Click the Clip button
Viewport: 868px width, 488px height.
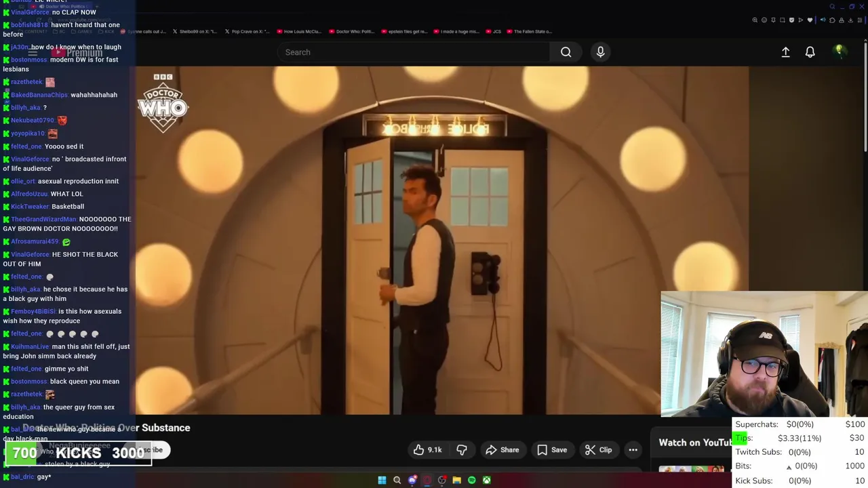pyautogui.click(x=598, y=450)
